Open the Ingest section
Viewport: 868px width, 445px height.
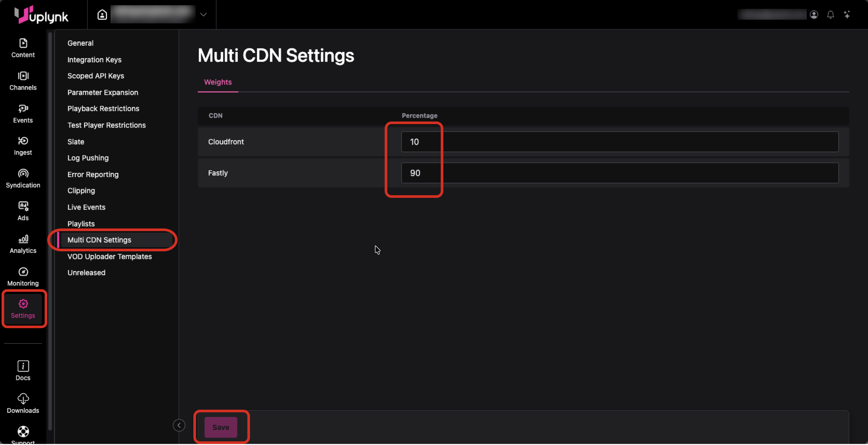(x=23, y=146)
